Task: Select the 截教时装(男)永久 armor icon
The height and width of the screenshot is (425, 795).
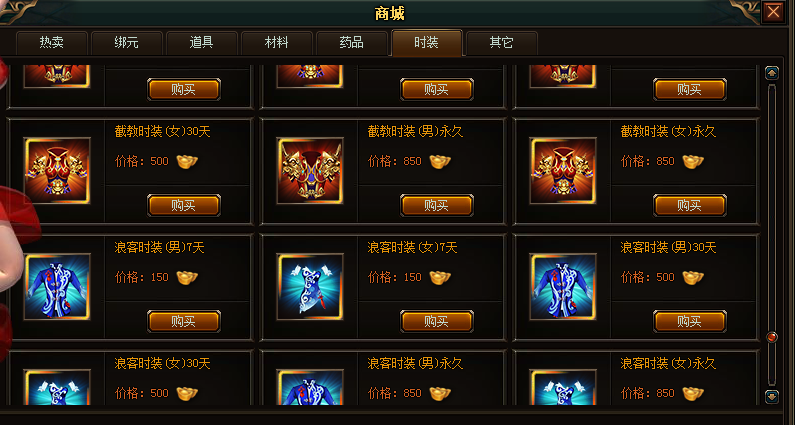Action: pyautogui.click(x=310, y=170)
